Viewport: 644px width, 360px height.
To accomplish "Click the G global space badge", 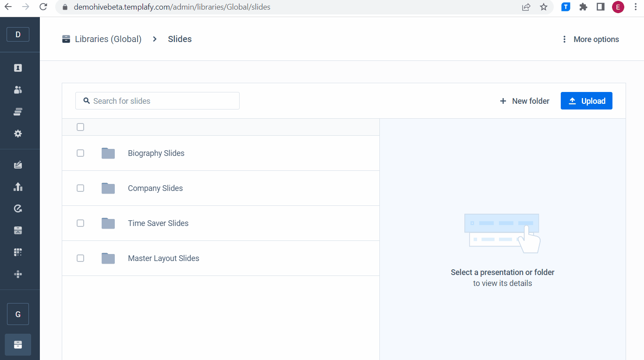I will click(18, 314).
